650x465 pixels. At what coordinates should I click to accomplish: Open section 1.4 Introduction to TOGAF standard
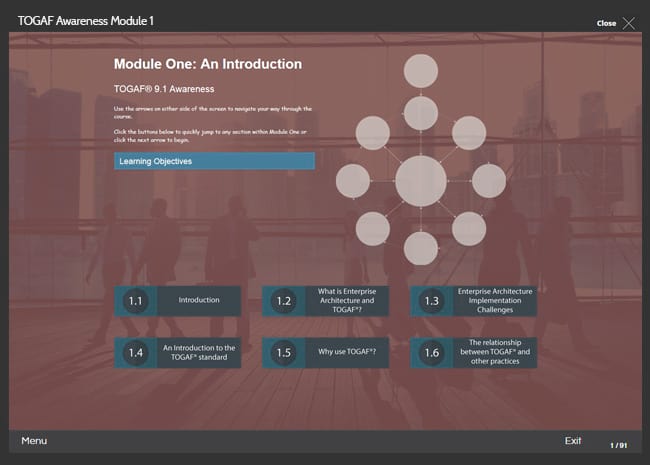coord(177,353)
